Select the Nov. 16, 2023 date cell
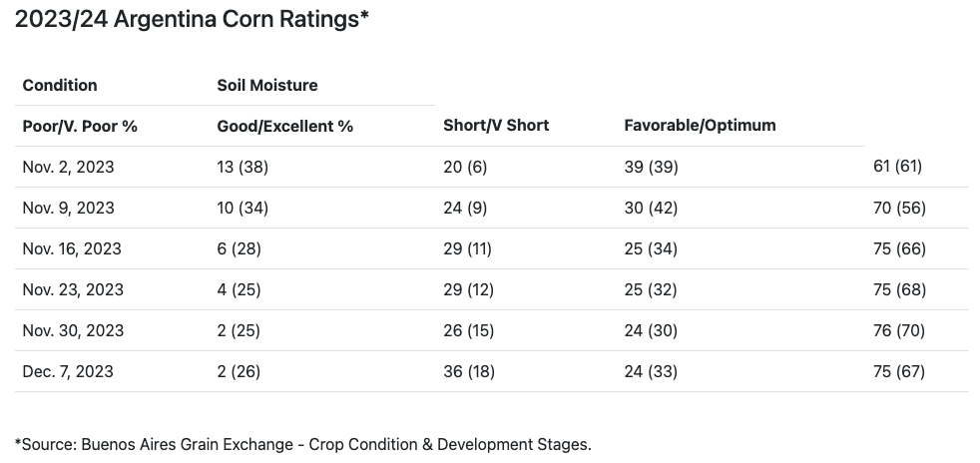Screen dimensions: 980x463 [72, 248]
